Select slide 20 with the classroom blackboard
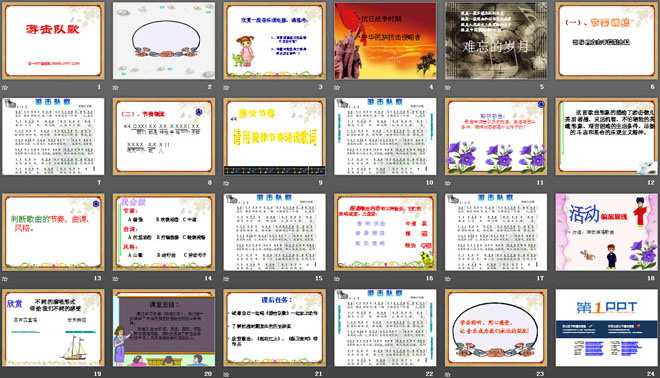 coord(164,327)
